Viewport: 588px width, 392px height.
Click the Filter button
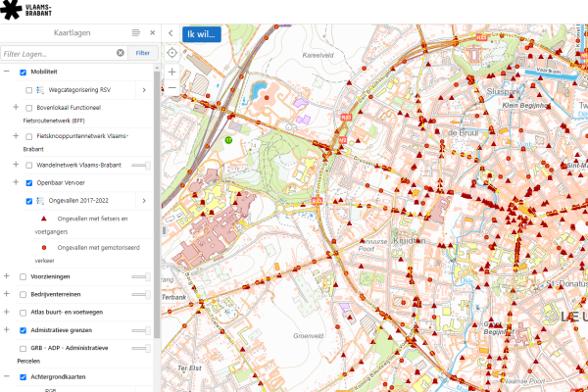143,53
